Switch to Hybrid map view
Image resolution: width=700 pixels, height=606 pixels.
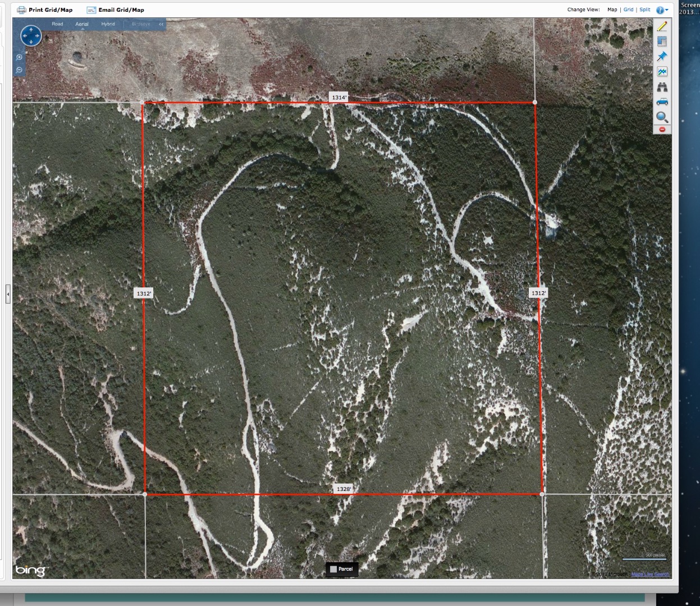(107, 24)
